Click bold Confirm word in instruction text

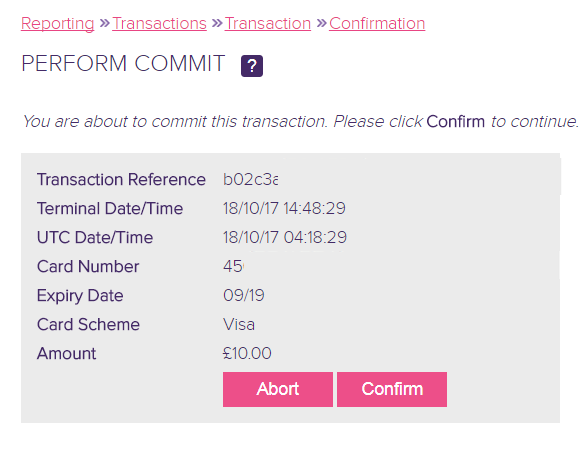(455, 122)
